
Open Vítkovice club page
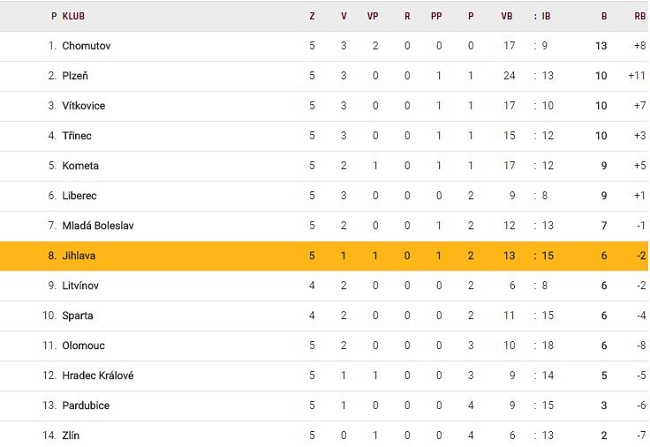[83, 105]
